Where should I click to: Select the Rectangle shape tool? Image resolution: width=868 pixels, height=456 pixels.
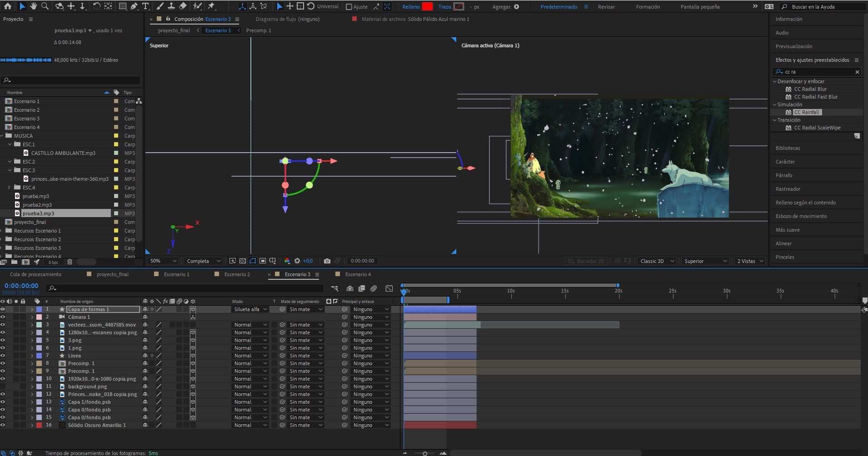tap(123, 6)
